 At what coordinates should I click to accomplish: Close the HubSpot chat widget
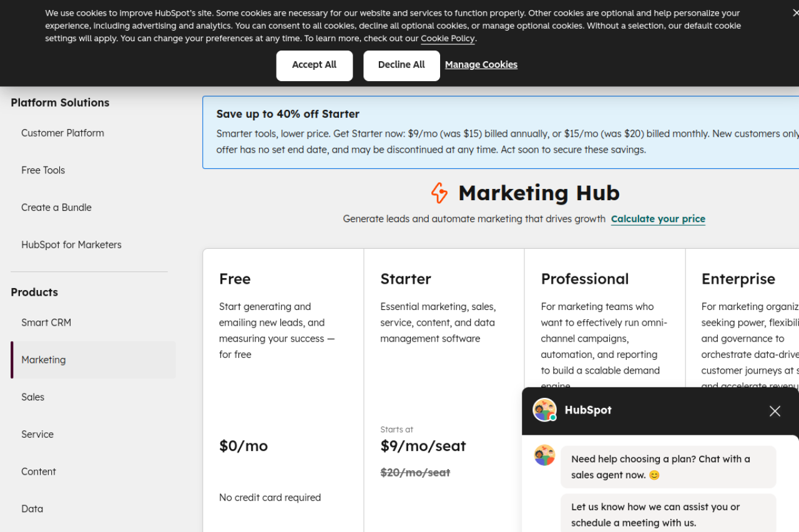[x=775, y=411]
